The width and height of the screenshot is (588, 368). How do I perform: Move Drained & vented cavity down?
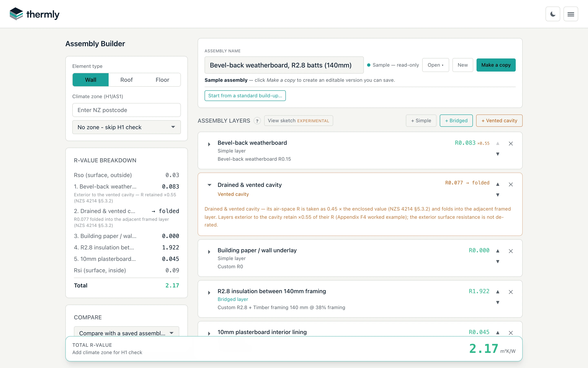pyautogui.click(x=498, y=195)
